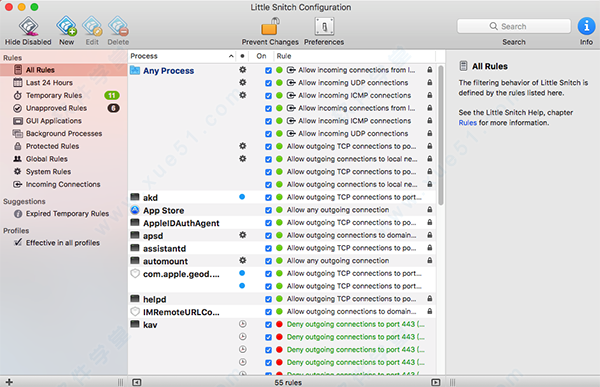The image size is (600, 387).
Task: Sort by the Process column header
Action: (x=182, y=56)
